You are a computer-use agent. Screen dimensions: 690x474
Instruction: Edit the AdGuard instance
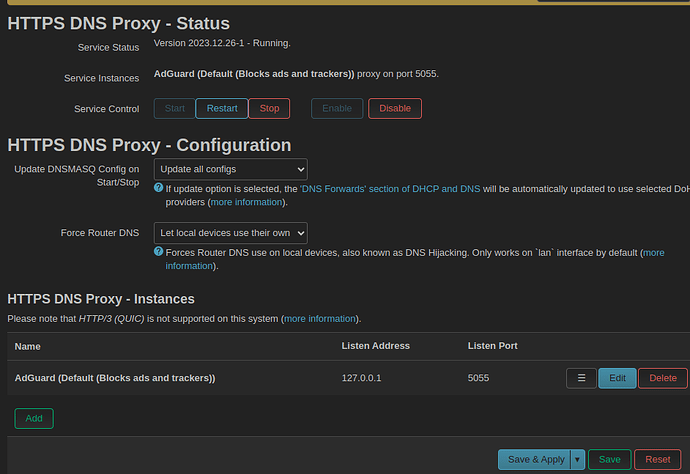pos(617,378)
